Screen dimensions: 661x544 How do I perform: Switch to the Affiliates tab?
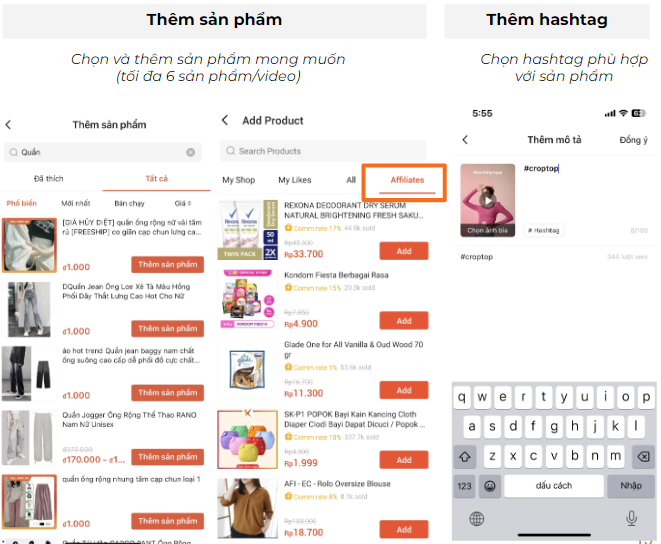pyautogui.click(x=402, y=180)
